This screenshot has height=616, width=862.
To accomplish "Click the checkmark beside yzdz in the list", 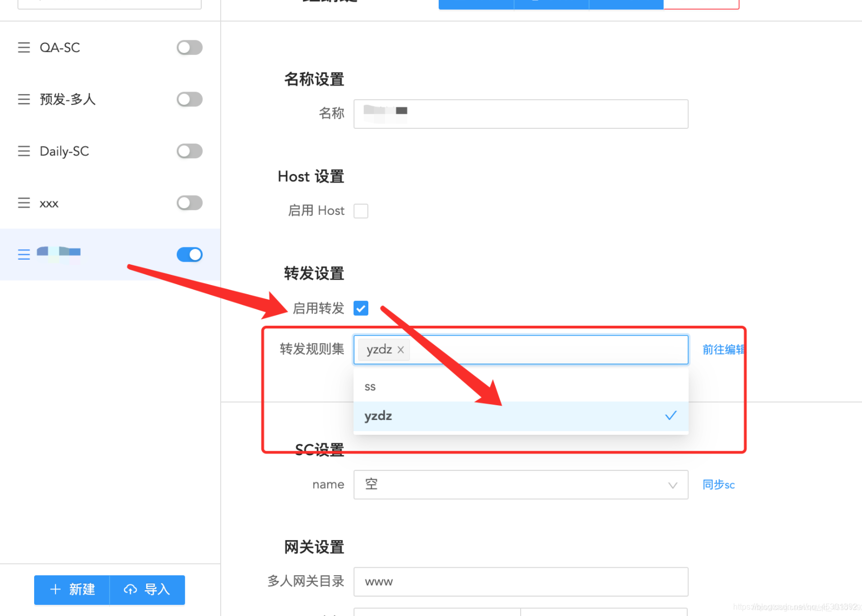I will click(x=671, y=416).
